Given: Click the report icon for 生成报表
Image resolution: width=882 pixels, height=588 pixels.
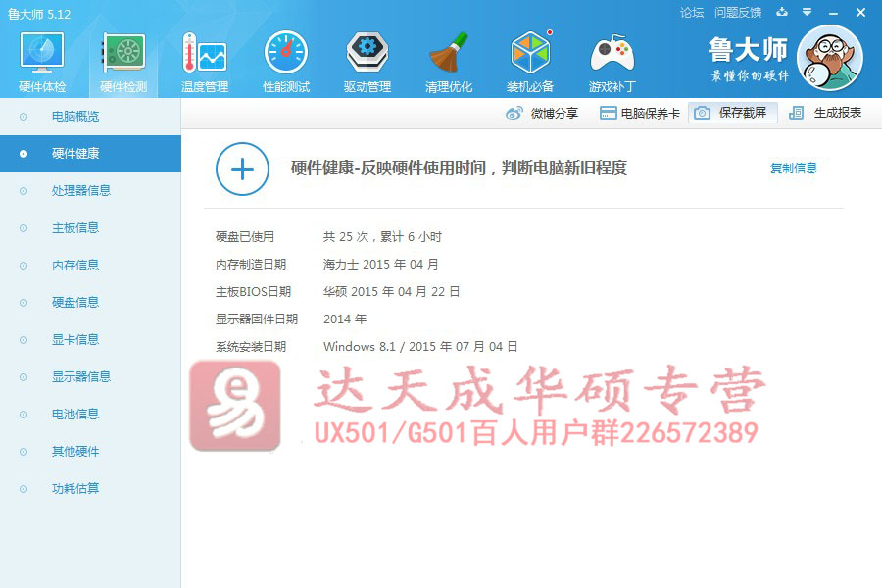Looking at the screenshot, I should point(796,113).
